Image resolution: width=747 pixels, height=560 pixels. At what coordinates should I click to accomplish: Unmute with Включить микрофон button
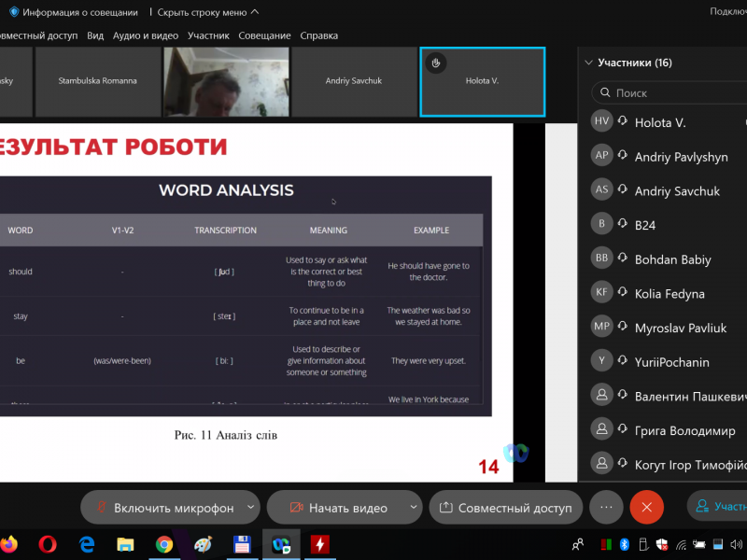coord(162,508)
